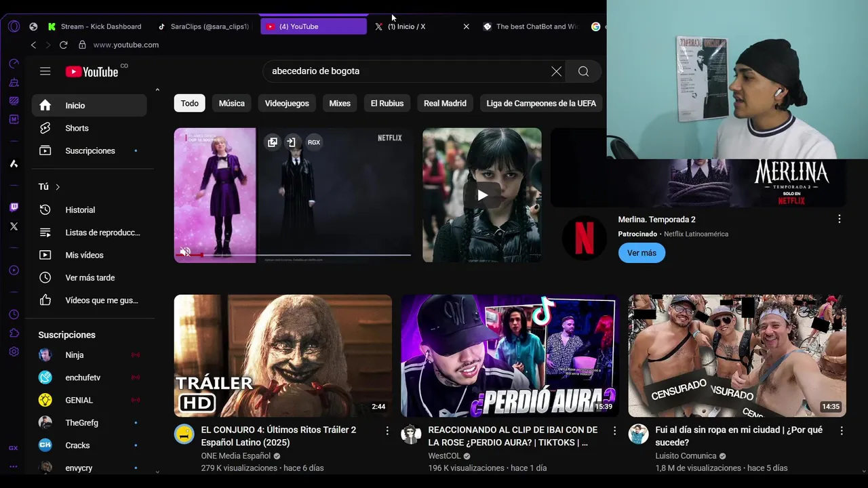This screenshot has width=868, height=488.
Task: Open enchufetv channel subscription
Action: [89, 378]
